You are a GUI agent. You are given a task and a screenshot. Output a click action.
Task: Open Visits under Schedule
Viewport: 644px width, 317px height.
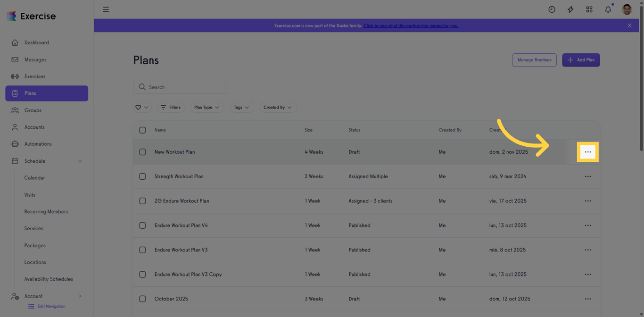[30, 195]
